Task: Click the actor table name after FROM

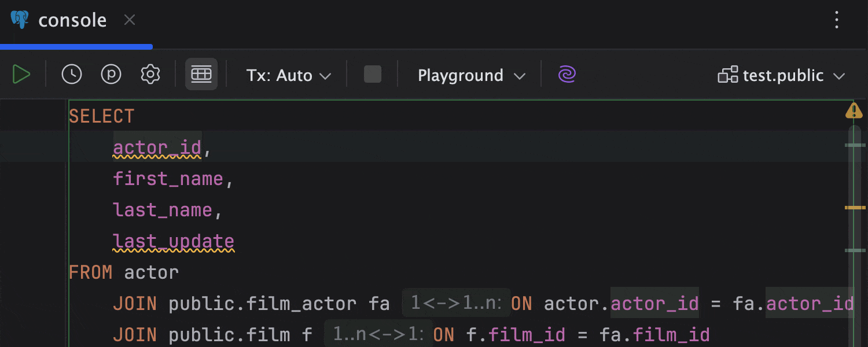Action: click(152, 272)
